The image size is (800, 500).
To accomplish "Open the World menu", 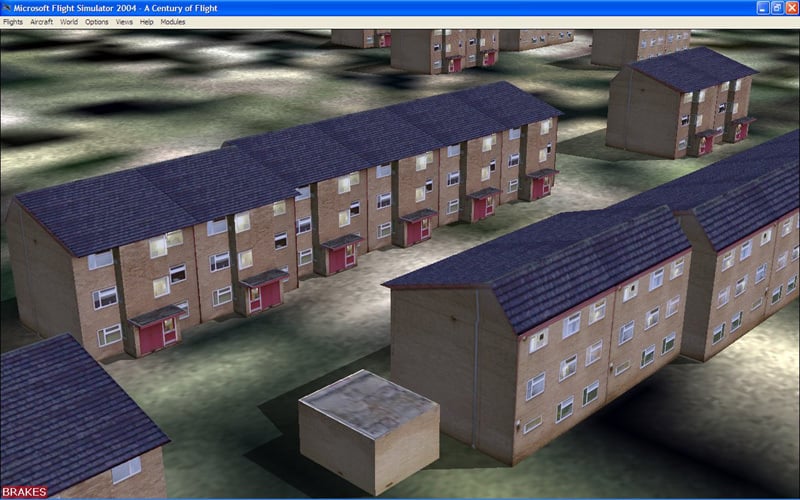I will coord(69,22).
